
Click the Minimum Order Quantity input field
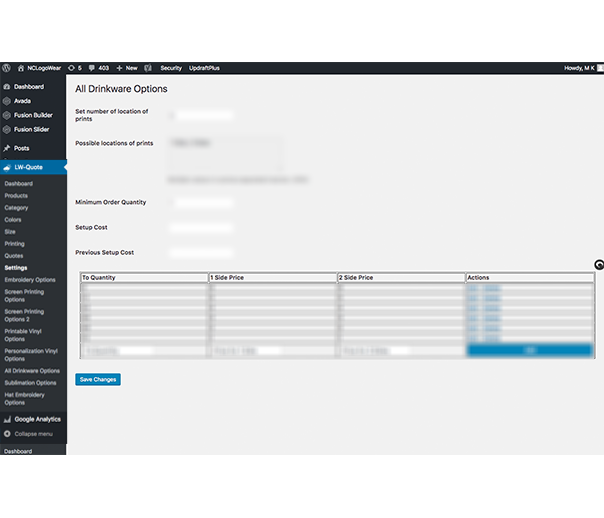pos(203,202)
